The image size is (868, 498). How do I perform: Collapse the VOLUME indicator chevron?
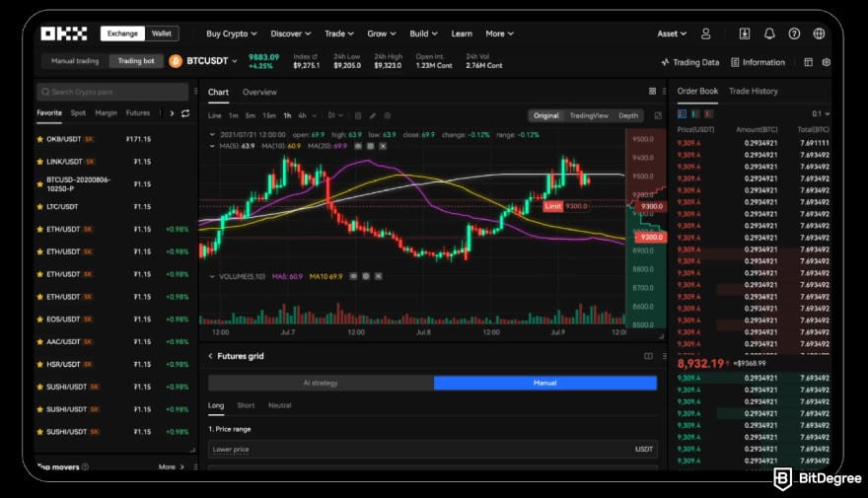[212, 276]
